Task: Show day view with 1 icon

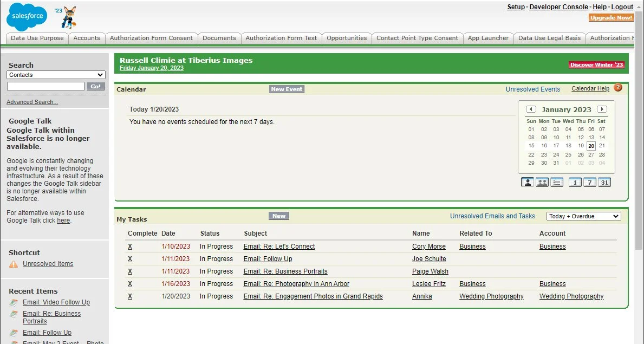Action: tap(575, 182)
